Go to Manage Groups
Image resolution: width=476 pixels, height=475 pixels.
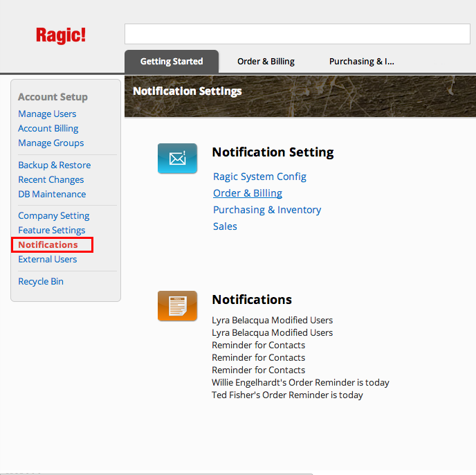point(51,143)
